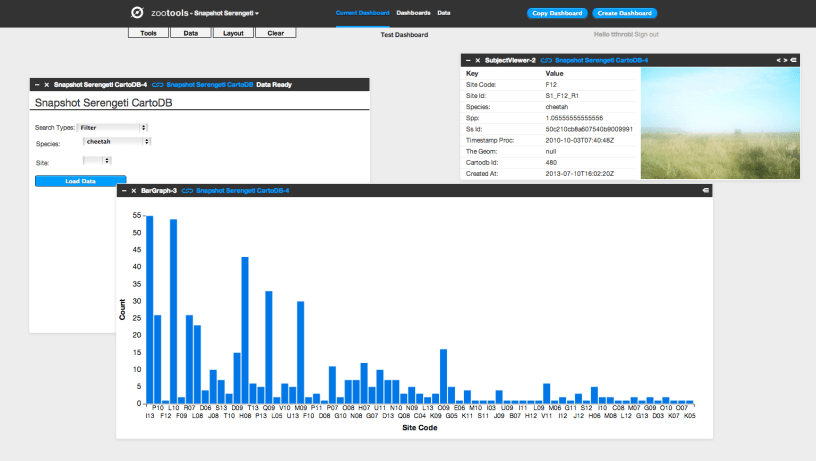Image resolution: width=816 pixels, height=461 pixels.
Task: Show previous subject in SubjectViewer-2
Action: tap(778, 60)
